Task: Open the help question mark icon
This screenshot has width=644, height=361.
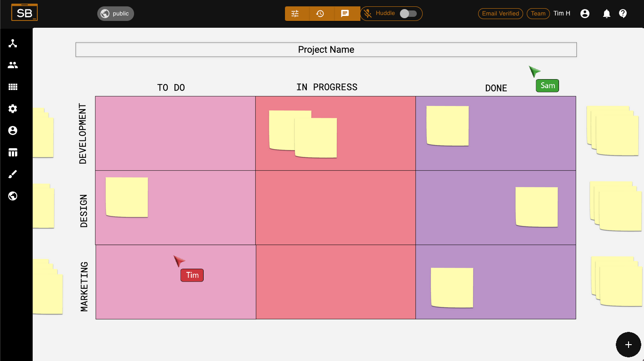Action: [623, 14]
